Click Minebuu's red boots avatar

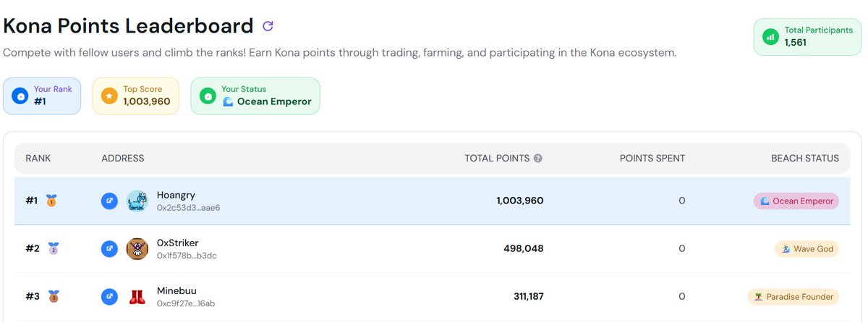pyautogui.click(x=137, y=296)
